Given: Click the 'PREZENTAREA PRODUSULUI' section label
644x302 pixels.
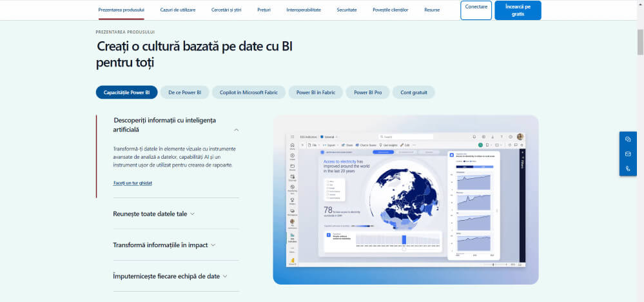Looking at the screenshot, I should pos(125,32).
